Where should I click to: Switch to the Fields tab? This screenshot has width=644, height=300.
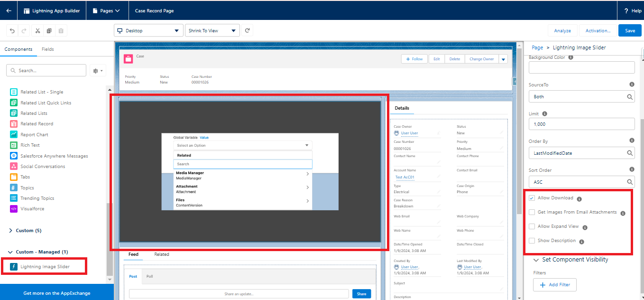click(48, 49)
